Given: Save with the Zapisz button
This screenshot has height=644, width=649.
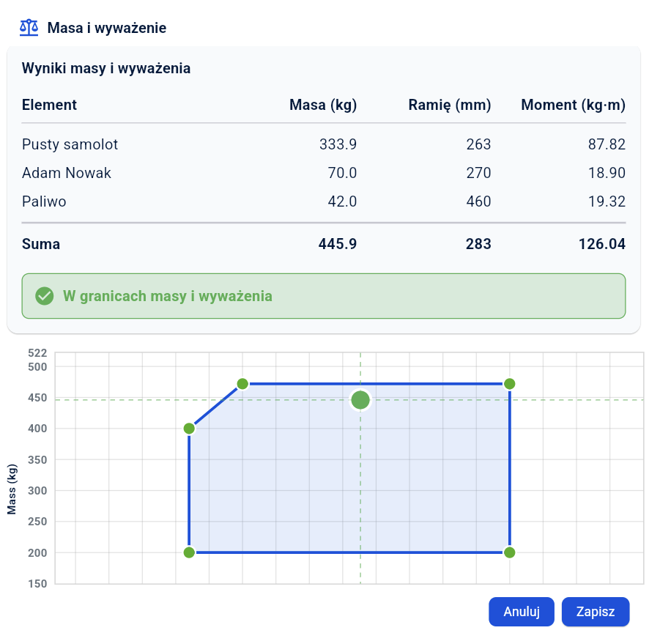Looking at the screenshot, I should click(596, 612).
